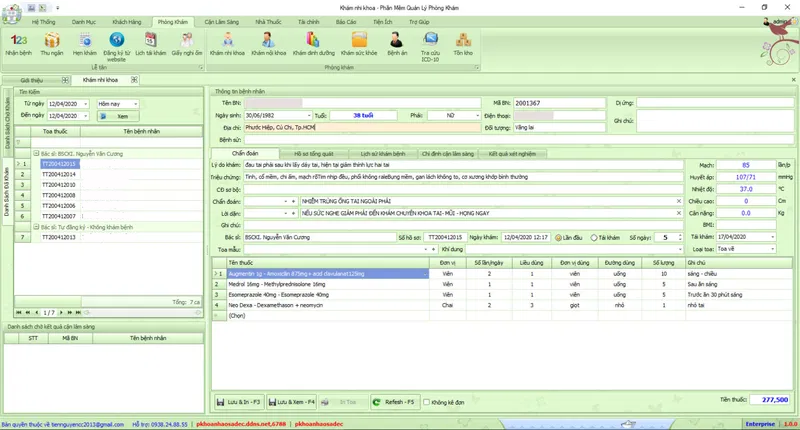Launch Khám nội khoa from the ribbon
Viewport: 800px width, 430px height.
270,43
